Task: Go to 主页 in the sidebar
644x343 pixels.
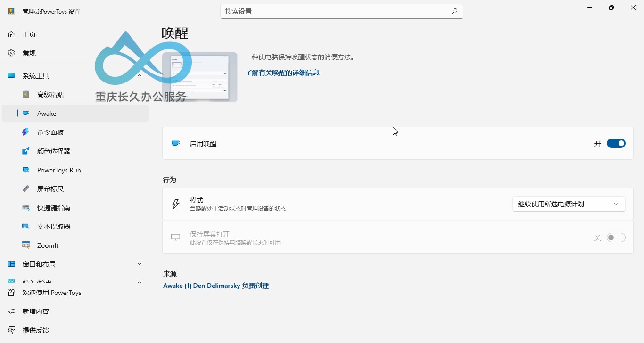Action: (75, 34)
